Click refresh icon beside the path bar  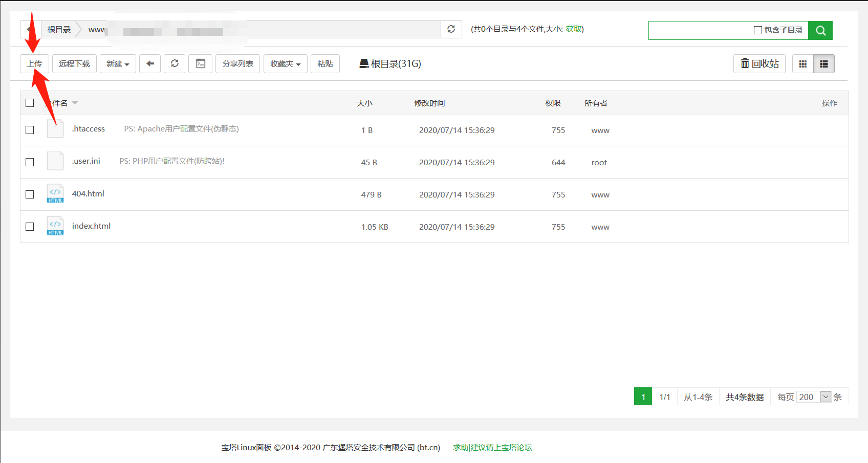451,29
